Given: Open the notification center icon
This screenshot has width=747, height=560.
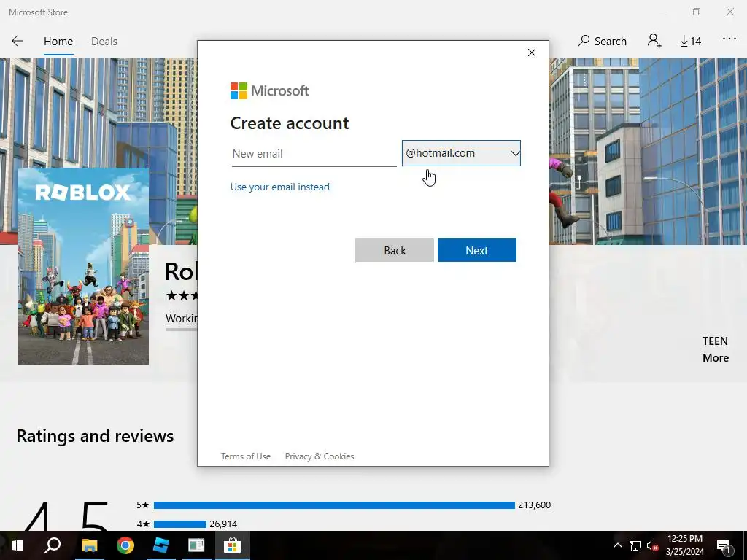Looking at the screenshot, I should coord(724,545).
